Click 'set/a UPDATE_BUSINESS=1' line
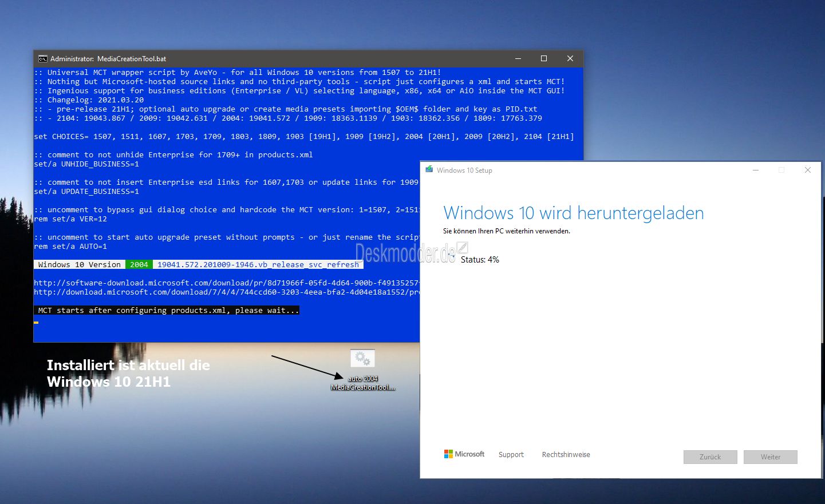The height and width of the screenshot is (504, 825). [x=86, y=191]
